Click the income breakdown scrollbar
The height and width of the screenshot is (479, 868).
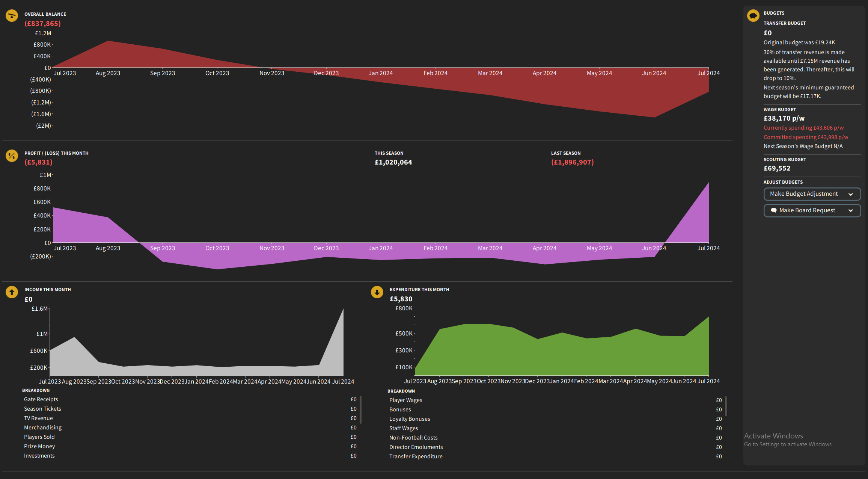point(360,409)
